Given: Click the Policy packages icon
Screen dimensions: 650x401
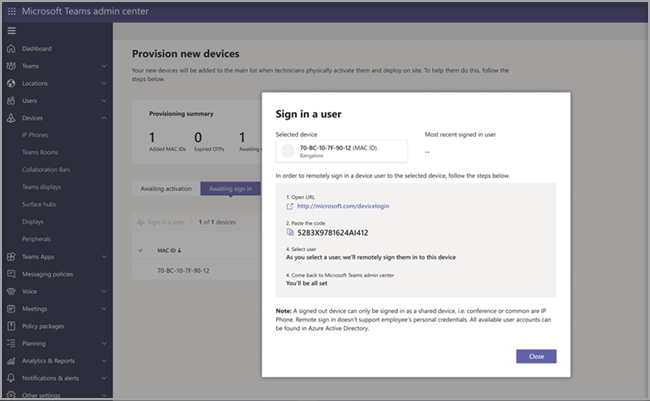Looking at the screenshot, I should pyautogui.click(x=11, y=326).
